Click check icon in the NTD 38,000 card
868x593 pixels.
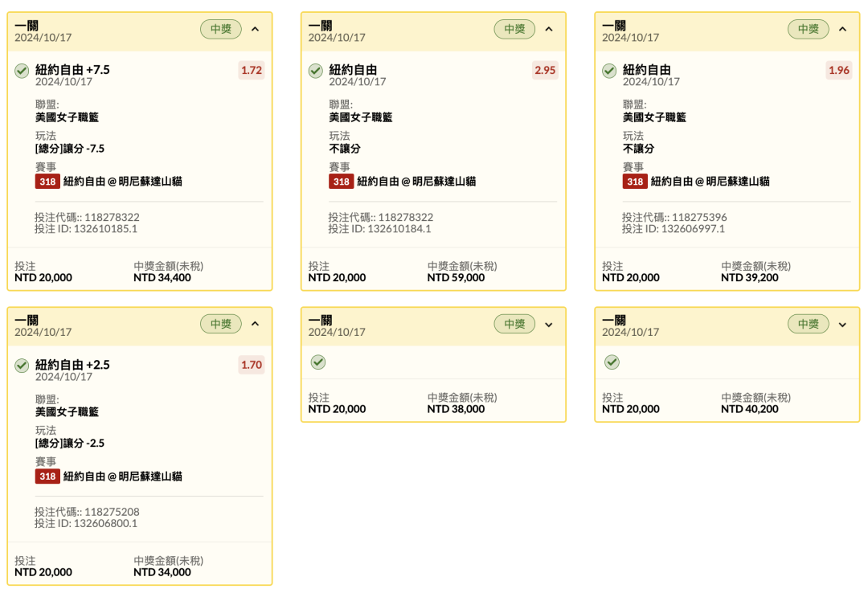[318, 362]
